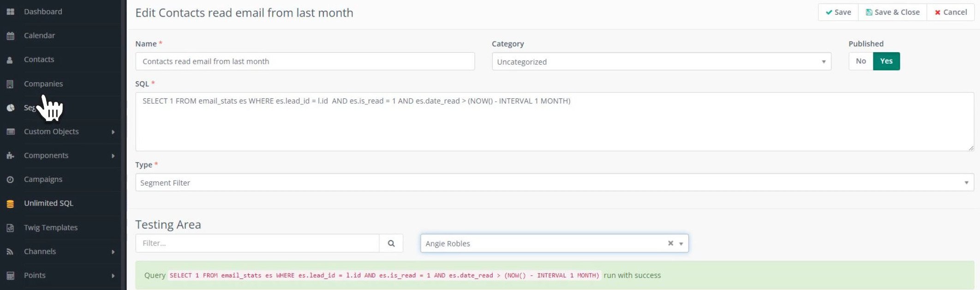Select the Unlimited SQL database icon

point(10,204)
